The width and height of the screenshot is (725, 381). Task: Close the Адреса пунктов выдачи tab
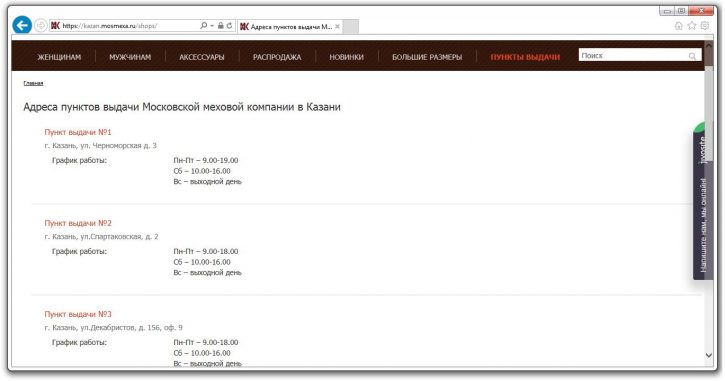click(338, 27)
